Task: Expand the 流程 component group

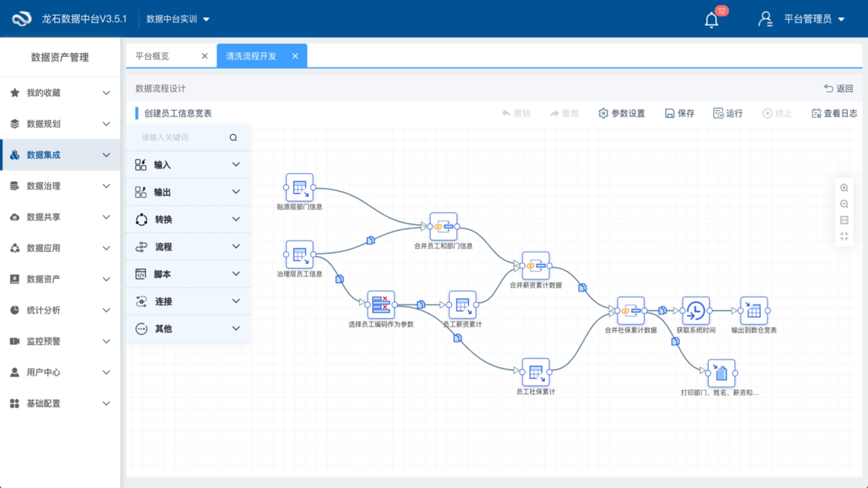Action: tap(188, 247)
